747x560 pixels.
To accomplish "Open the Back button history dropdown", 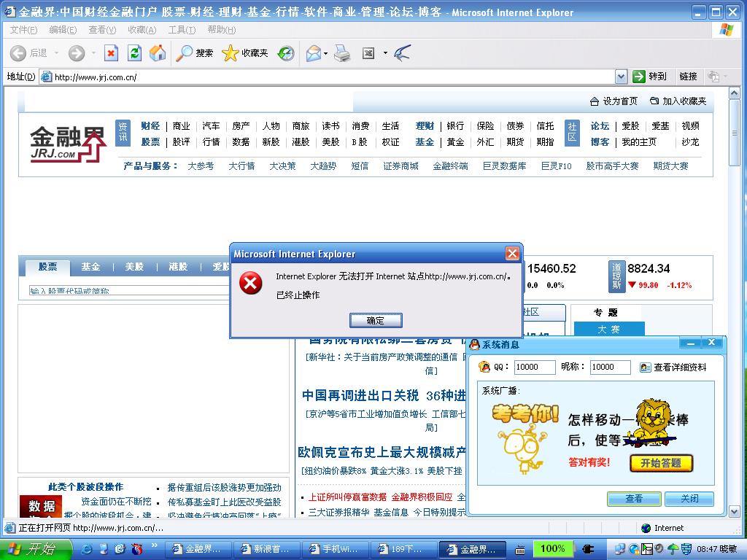I will 56,53.
